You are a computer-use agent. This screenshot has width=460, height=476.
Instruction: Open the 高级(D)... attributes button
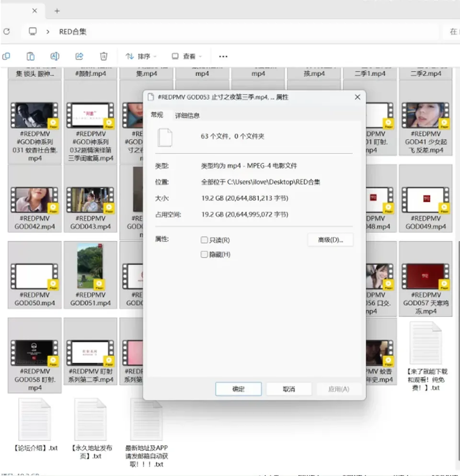coord(330,240)
